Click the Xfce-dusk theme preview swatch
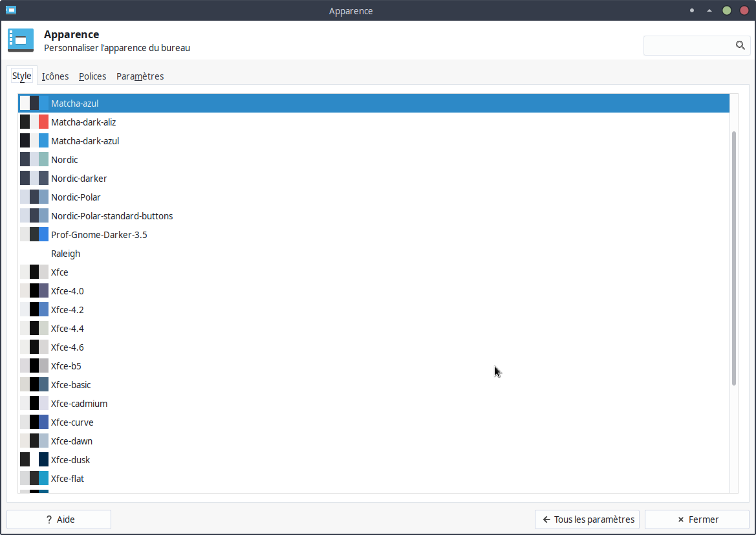Viewport: 756px width, 535px height. (x=34, y=460)
